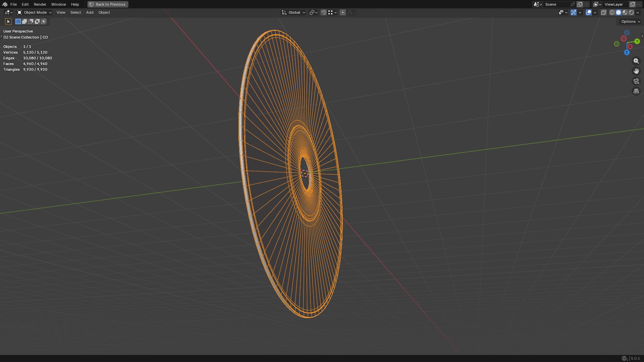The image size is (644, 362).
Task: Open the viewport shading options dropdown
Action: pos(638,12)
